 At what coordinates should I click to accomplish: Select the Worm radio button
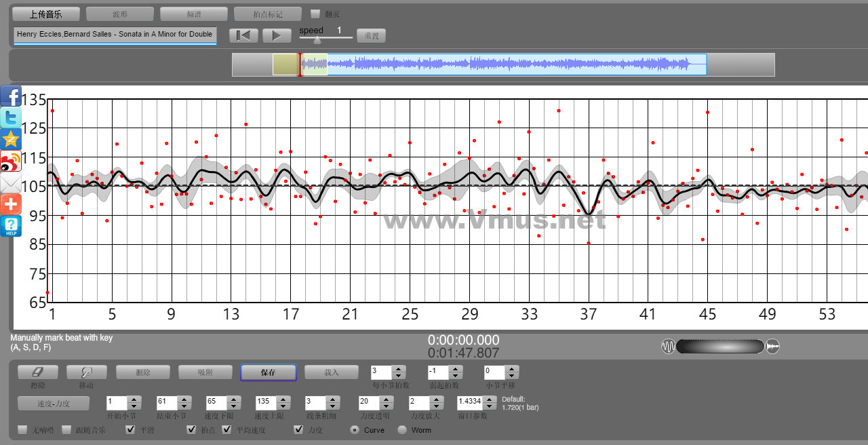pos(402,430)
